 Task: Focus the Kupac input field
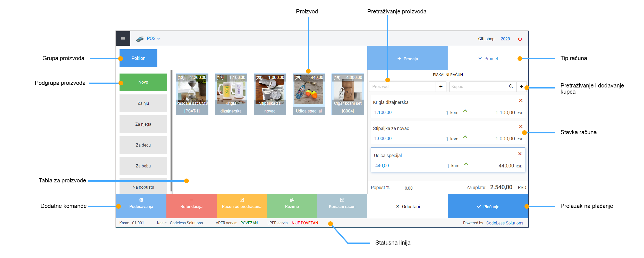(478, 86)
